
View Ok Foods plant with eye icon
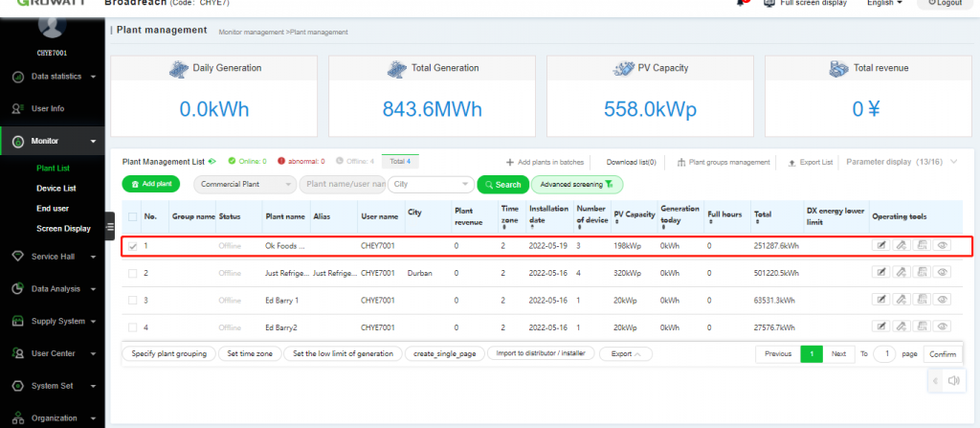[x=942, y=245]
